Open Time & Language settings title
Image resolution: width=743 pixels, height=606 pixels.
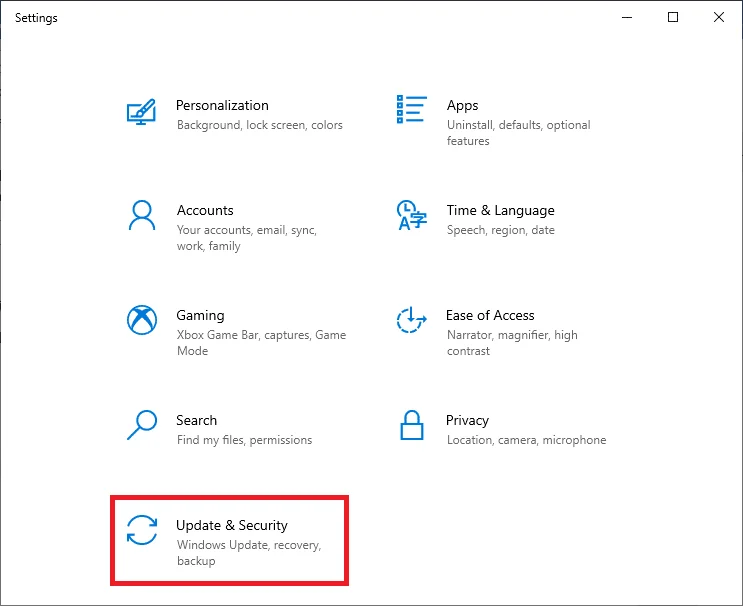pyautogui.click(x=500, y=210)
